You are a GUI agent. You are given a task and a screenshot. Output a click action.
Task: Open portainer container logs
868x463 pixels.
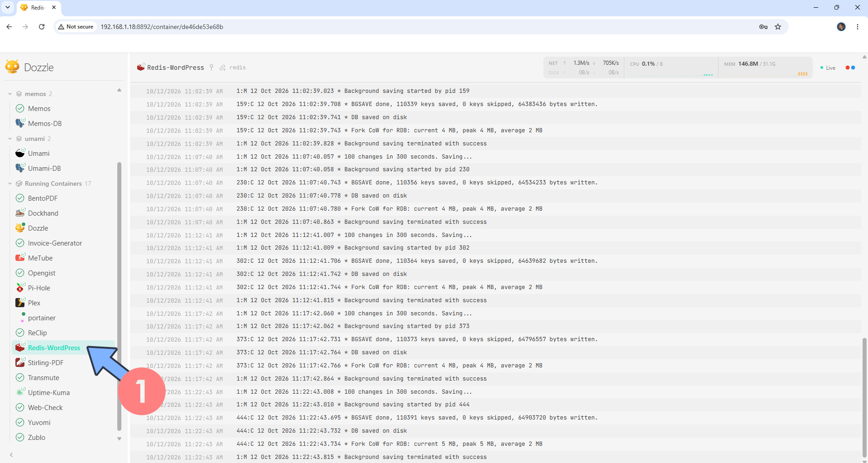[x=42, y=318]
